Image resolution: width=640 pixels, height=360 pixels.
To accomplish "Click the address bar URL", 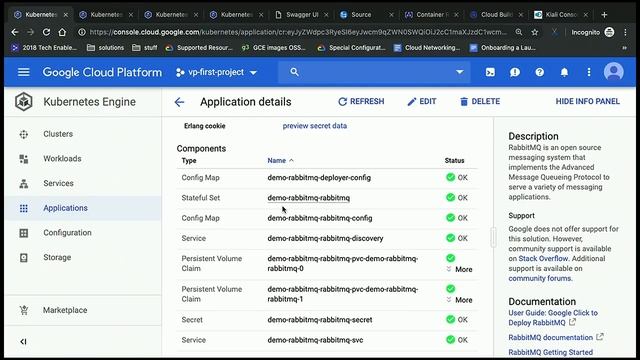I will (x=298, y=32).
